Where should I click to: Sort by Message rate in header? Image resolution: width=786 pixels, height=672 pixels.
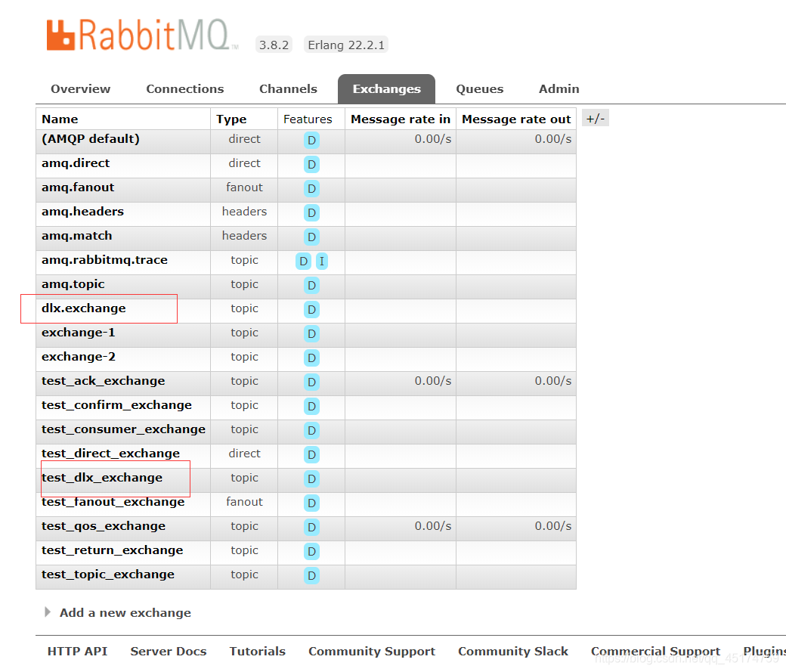(x=401, y=119)
